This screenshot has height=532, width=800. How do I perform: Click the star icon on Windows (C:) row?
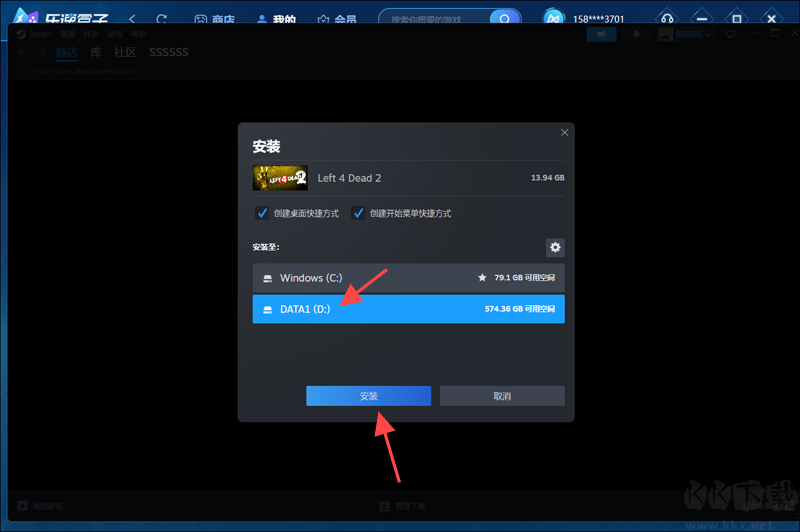coord(482,277)
